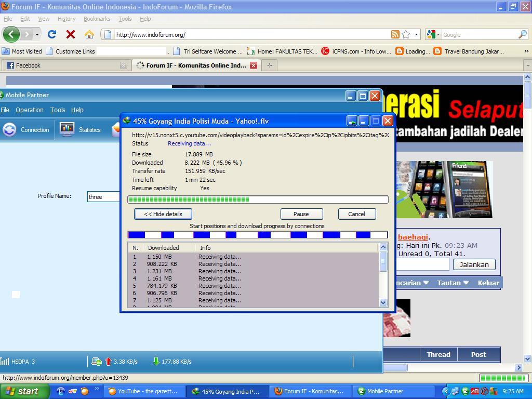532x399 pixels.
Task: Open Customize Links bookmark
Action: coord(71,51)
